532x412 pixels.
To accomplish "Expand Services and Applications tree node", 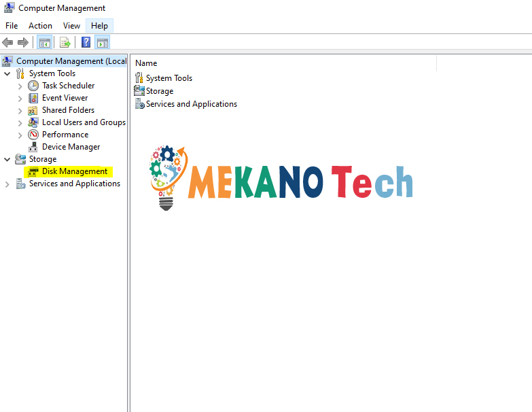I will click(7, 184).
